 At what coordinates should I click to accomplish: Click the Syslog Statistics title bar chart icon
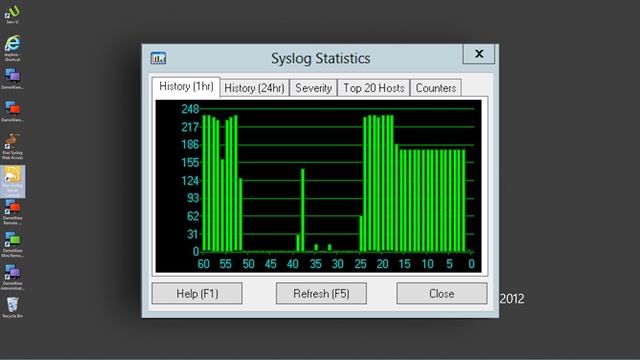pyautogui.click(x=158, y=58)
